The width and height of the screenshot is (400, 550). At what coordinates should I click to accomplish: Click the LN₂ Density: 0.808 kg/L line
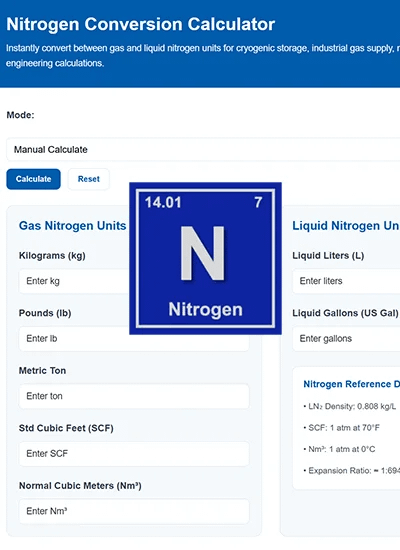pyautogui.click(x=349, y=406)
